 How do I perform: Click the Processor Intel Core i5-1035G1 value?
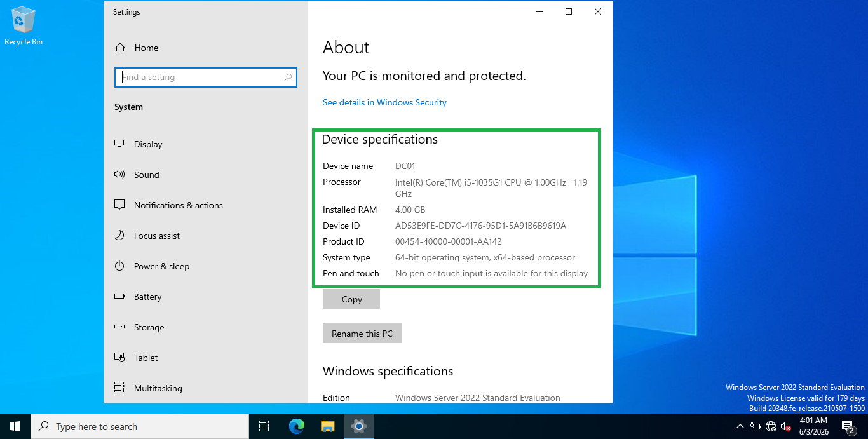[491, 188]
